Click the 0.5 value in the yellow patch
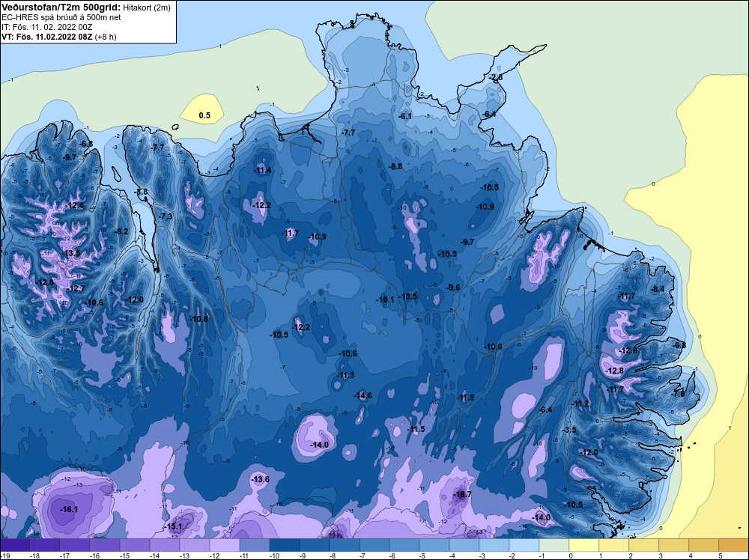The width and height of the screenshot is (749, 560). point(204,115)
